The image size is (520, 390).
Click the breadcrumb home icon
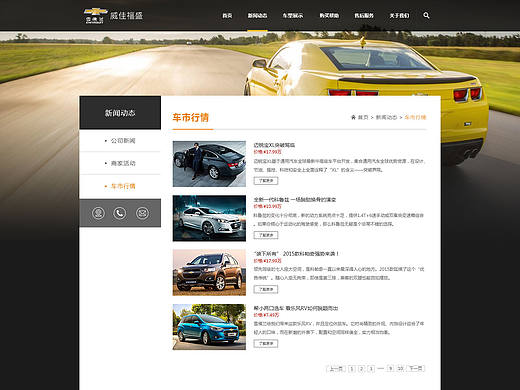[353, 117]
